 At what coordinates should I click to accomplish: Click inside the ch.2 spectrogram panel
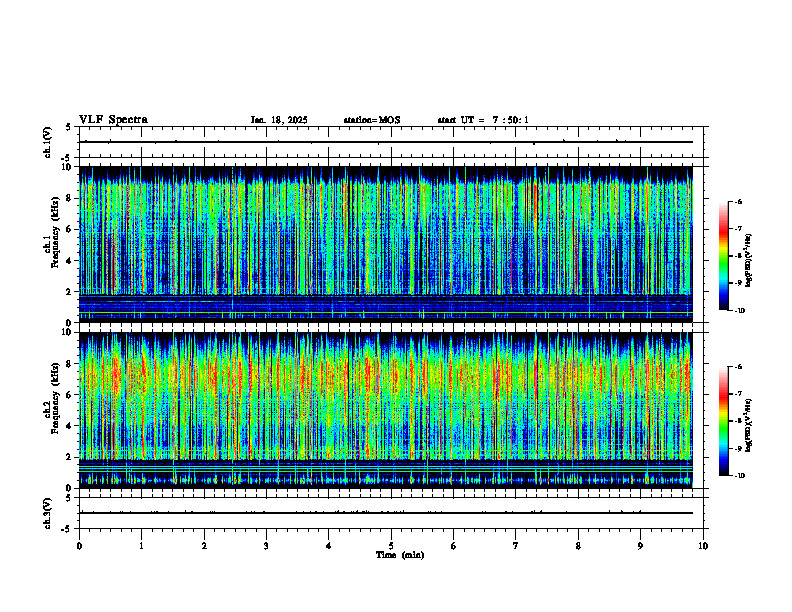click(386, 410)
